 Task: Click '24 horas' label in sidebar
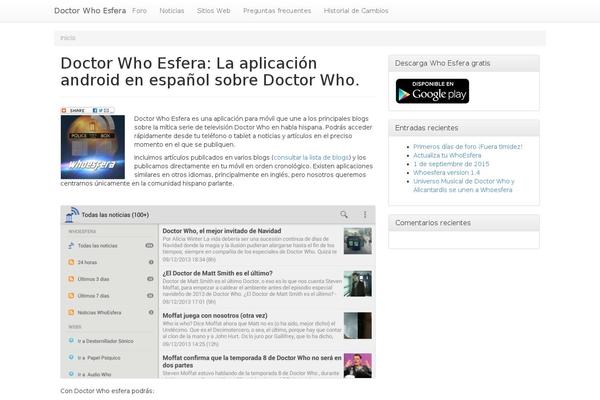[x=87, y=262]
